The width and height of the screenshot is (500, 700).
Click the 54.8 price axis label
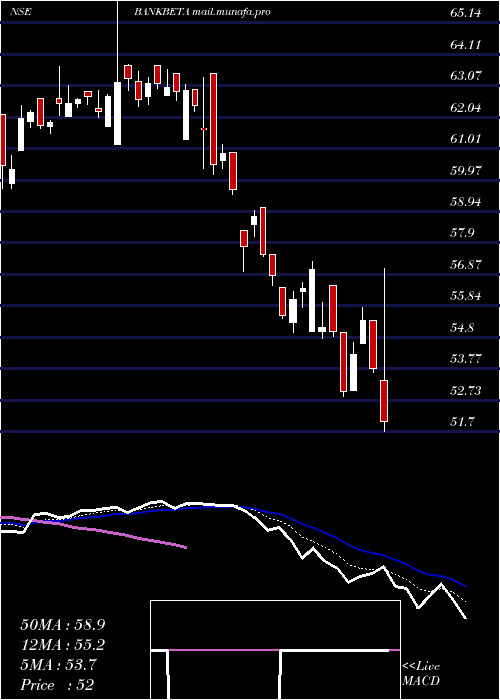(x=462, y=328)
